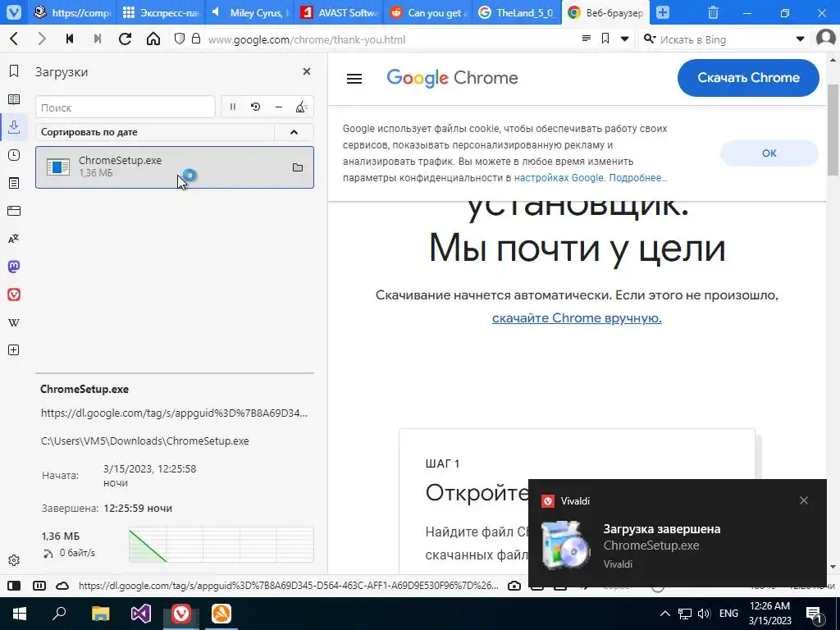Select the ChromeSetup.exe download item
The height and width of the screenshot is (630, 840).
pos(175,167)
